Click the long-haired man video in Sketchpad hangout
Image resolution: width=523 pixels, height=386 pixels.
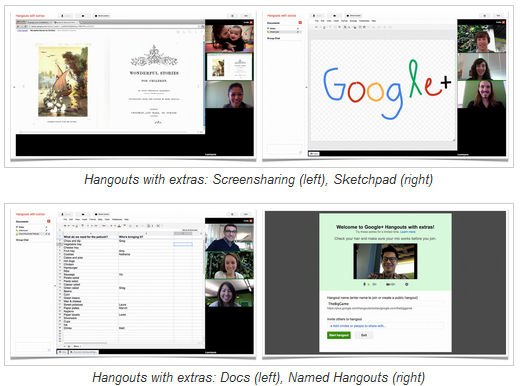pyautogui.click(x=482, y=94)
